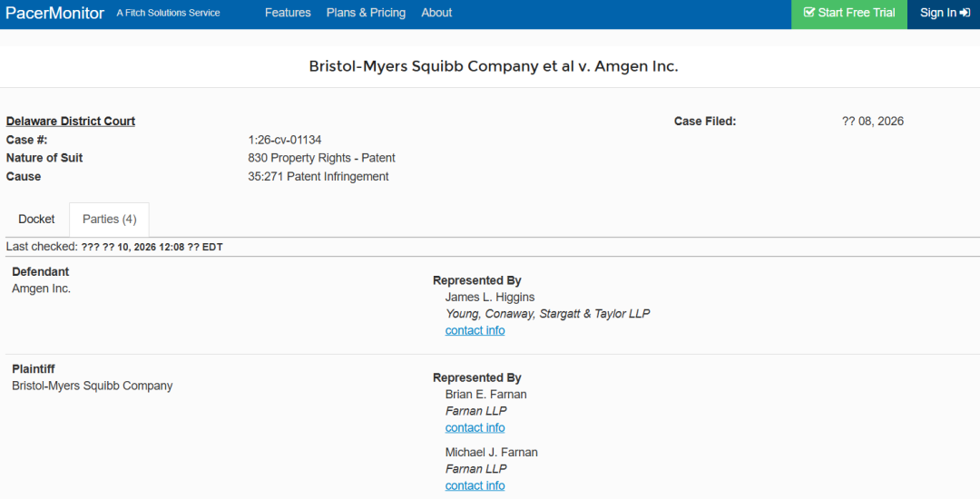
Task: Click the A Fitch Solutions Service tagline
Action: click(x=168, y=13)
